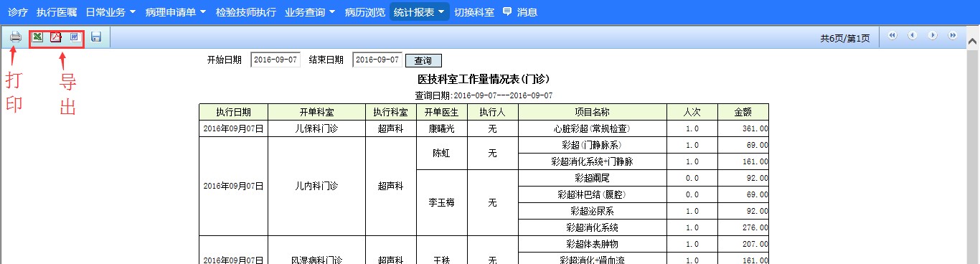980x264 pixels.
Task: Select doctor 陈虹 cell
Action: [442, 154]
